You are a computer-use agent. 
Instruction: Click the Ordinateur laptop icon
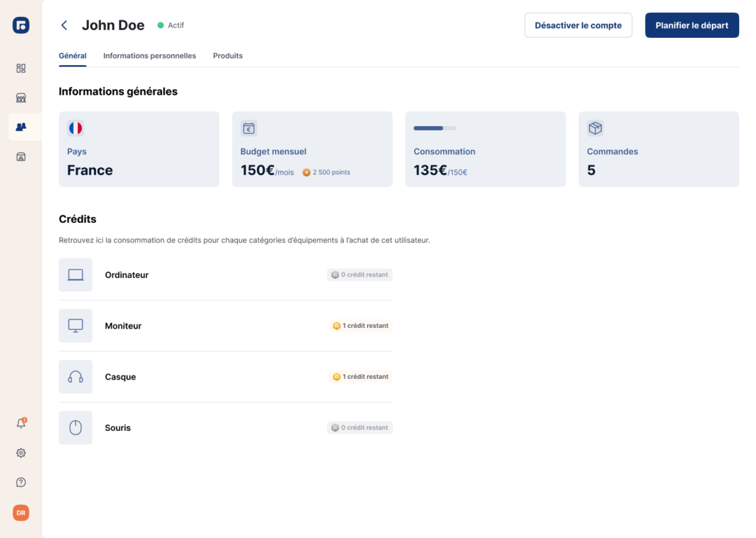click(x=76, y=275)
